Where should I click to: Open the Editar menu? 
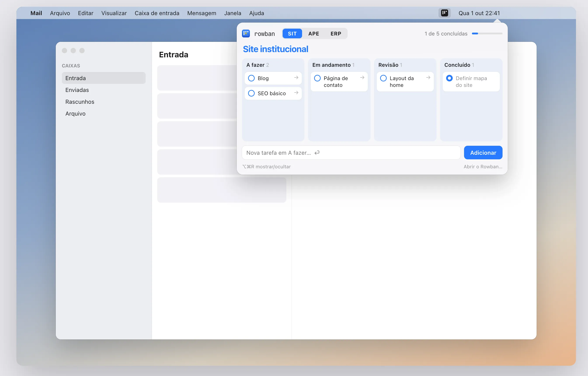pyautogui.click(x=86, y=13)
